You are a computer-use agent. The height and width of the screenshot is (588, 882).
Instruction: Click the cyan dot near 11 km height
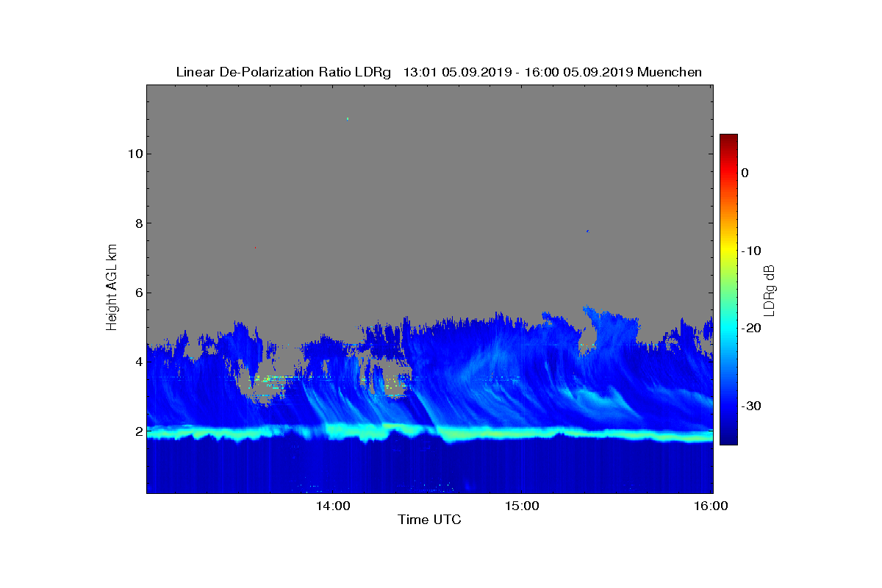tap(348, 118)
